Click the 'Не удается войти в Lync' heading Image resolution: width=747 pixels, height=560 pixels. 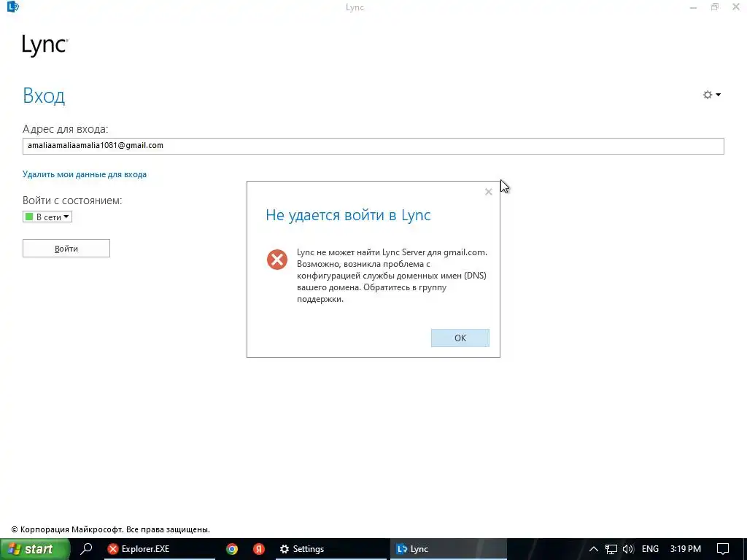coord(348,215)
